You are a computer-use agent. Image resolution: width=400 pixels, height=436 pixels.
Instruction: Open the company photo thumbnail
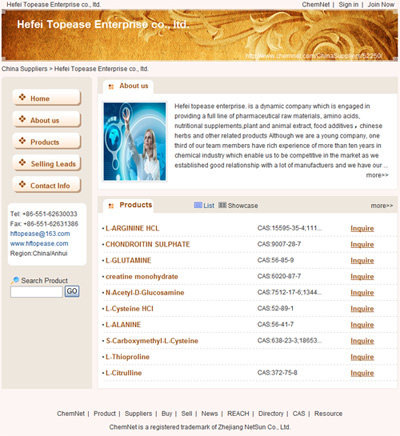click(134, 141)
